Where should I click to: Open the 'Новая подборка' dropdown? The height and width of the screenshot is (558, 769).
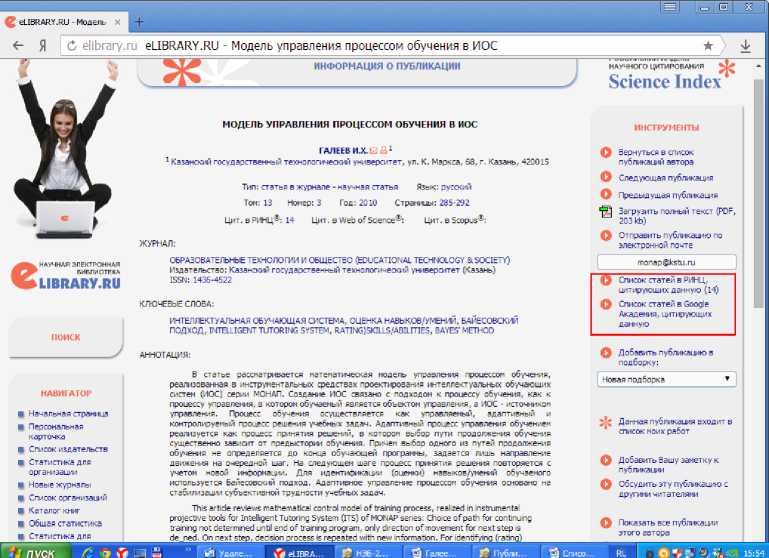click(x=666, y=379)
